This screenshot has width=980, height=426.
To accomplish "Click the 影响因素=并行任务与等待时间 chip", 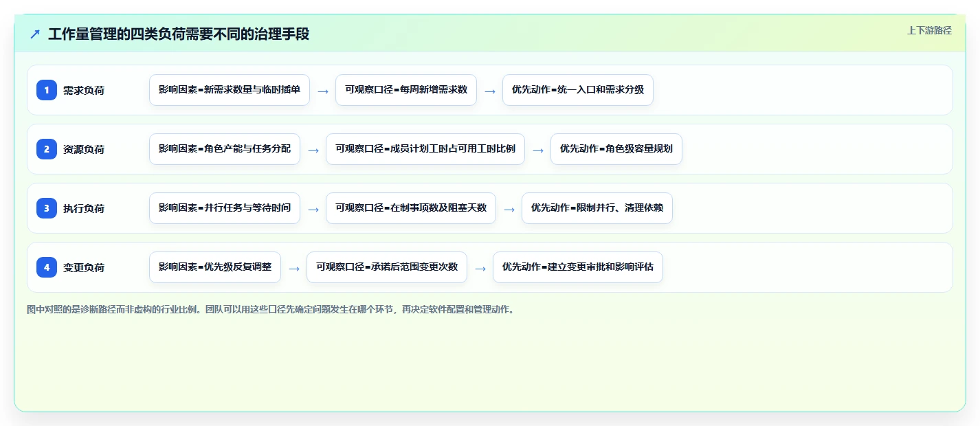I will pyautogui.click(x=225, y=208).
